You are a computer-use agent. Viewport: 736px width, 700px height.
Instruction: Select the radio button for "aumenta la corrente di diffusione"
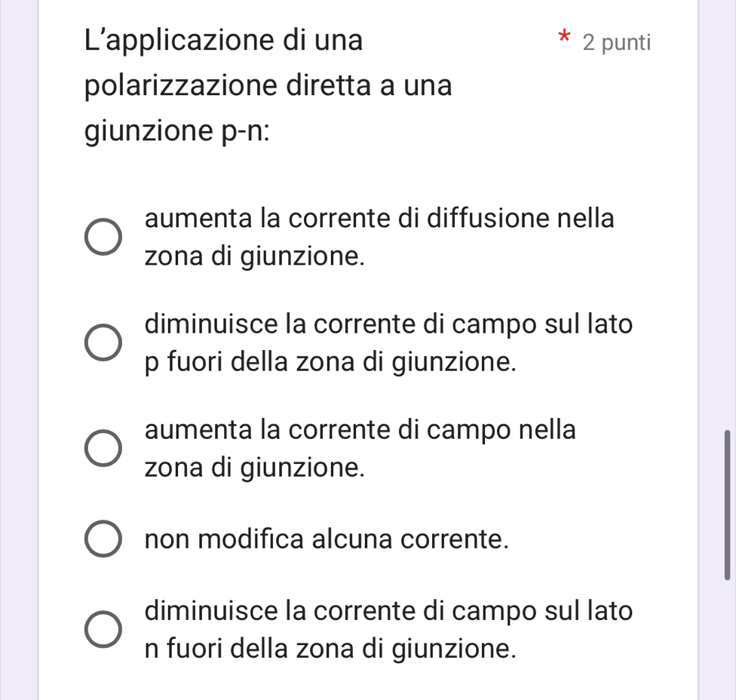[102, 238]
